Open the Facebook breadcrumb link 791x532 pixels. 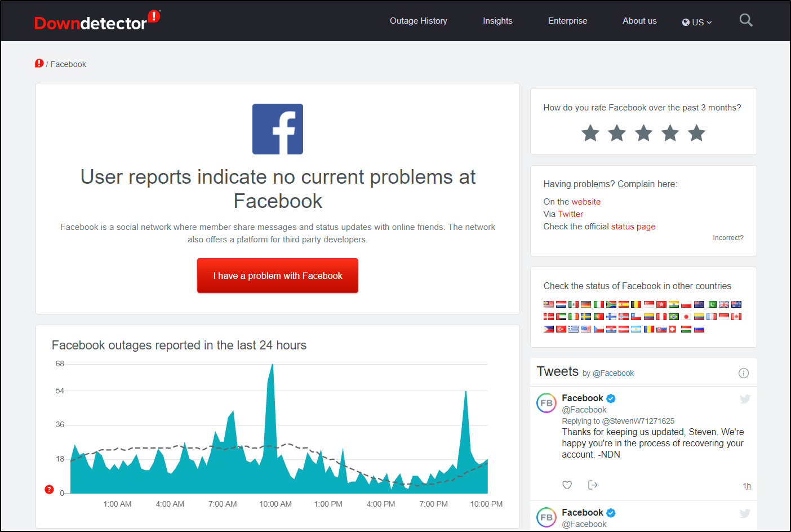(x=68, y=64)
